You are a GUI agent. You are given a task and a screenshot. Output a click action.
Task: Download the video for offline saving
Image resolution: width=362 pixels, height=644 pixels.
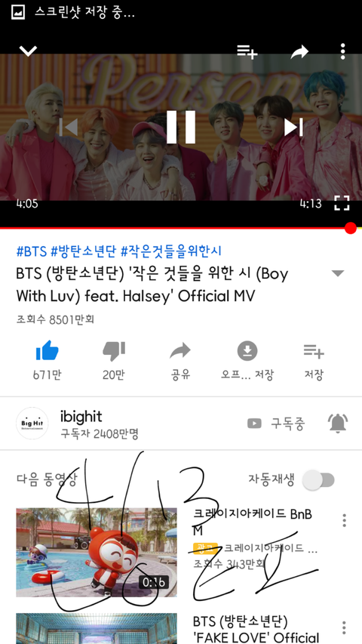tap(247, 360)
